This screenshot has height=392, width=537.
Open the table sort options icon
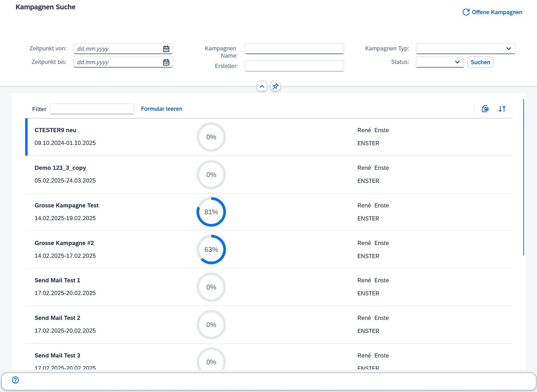(502, 109)
